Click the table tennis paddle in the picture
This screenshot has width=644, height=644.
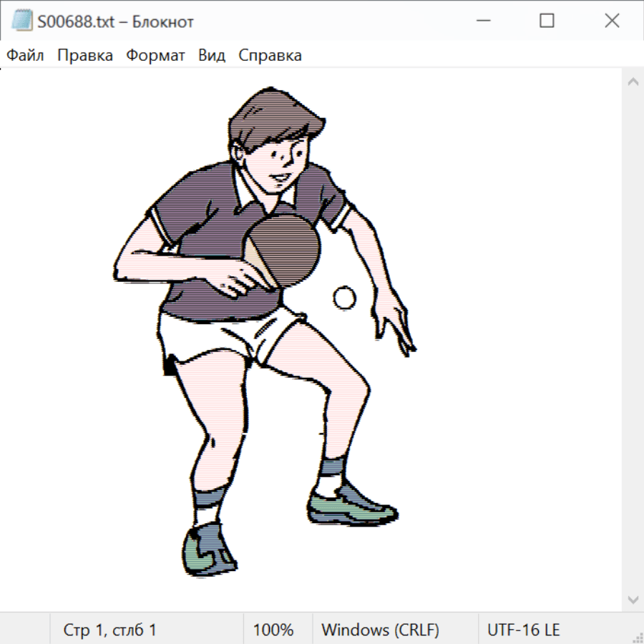[288, 245]
